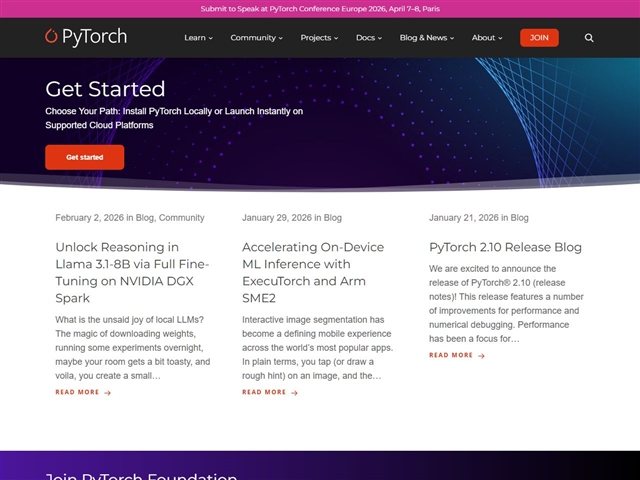Expand the Projects menu chevron

coord(336,38)
